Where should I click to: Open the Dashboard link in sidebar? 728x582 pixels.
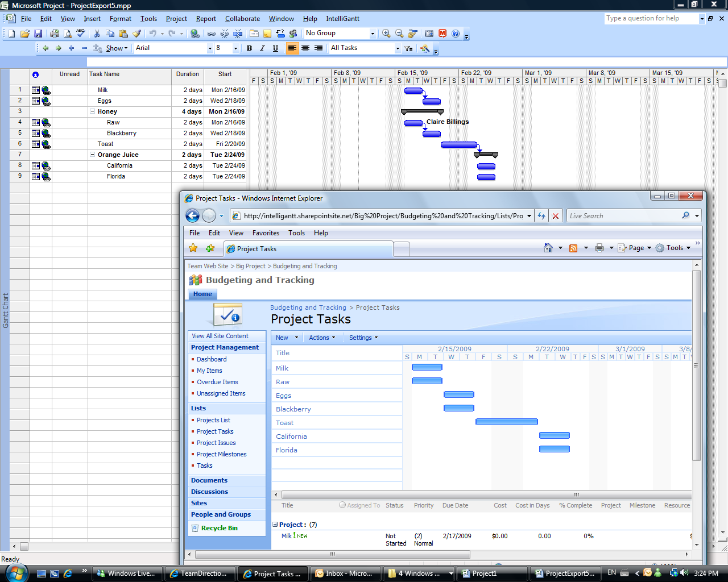212,359
